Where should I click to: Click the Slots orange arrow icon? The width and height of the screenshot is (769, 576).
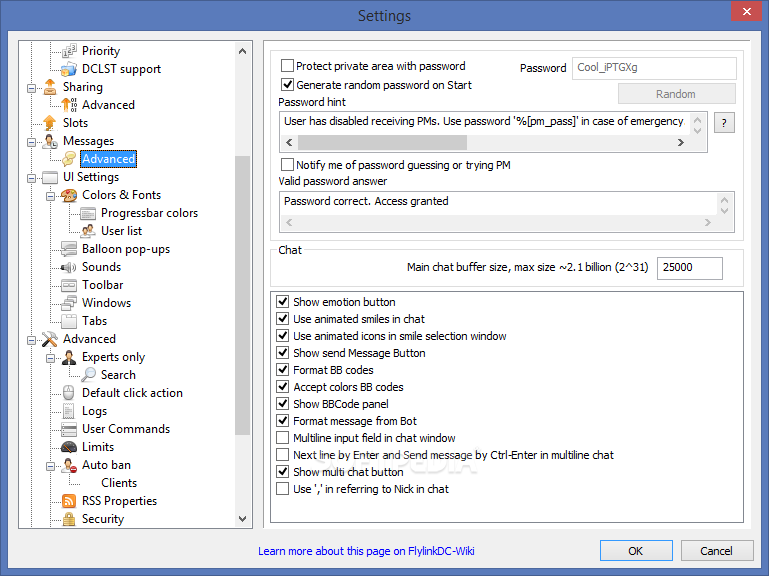click(50, 123)
